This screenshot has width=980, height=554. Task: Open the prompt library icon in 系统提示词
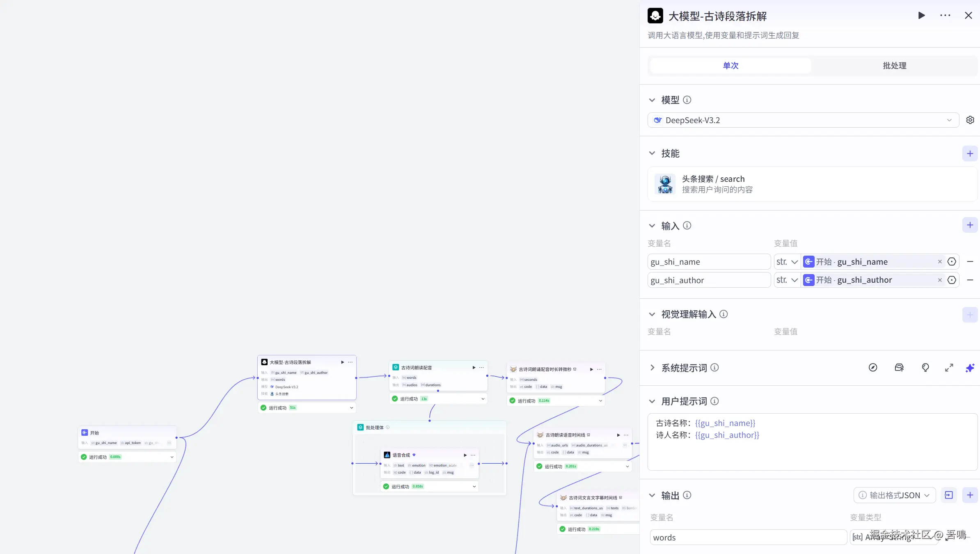[x=899, y=368]
